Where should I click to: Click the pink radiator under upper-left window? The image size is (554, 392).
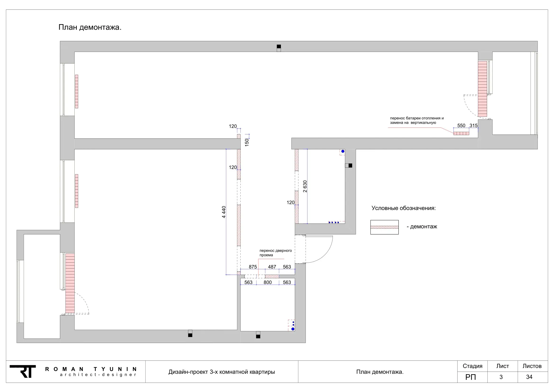[77, 91]
